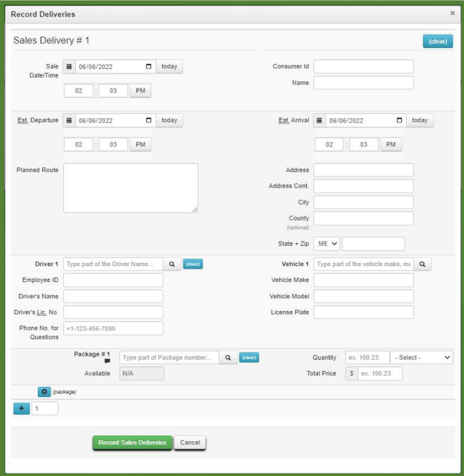Close the Record Deliveries dialog

pos(452,13)
